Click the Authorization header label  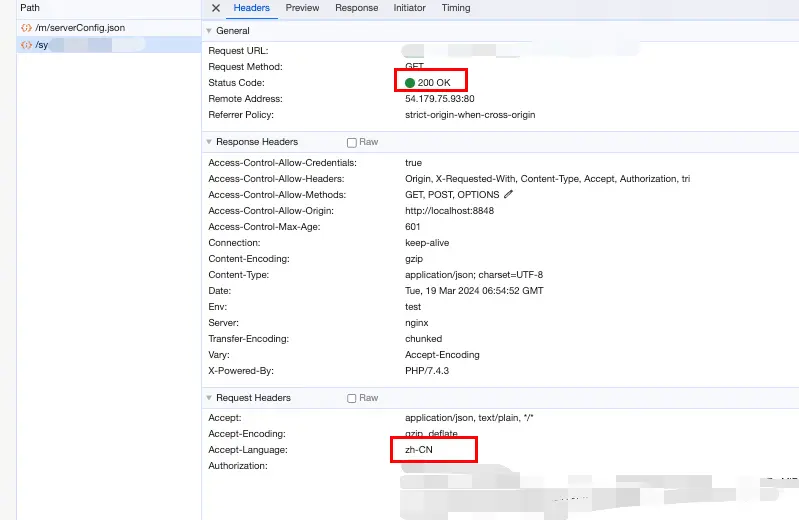pyautogui.click(x=237, y=465)
